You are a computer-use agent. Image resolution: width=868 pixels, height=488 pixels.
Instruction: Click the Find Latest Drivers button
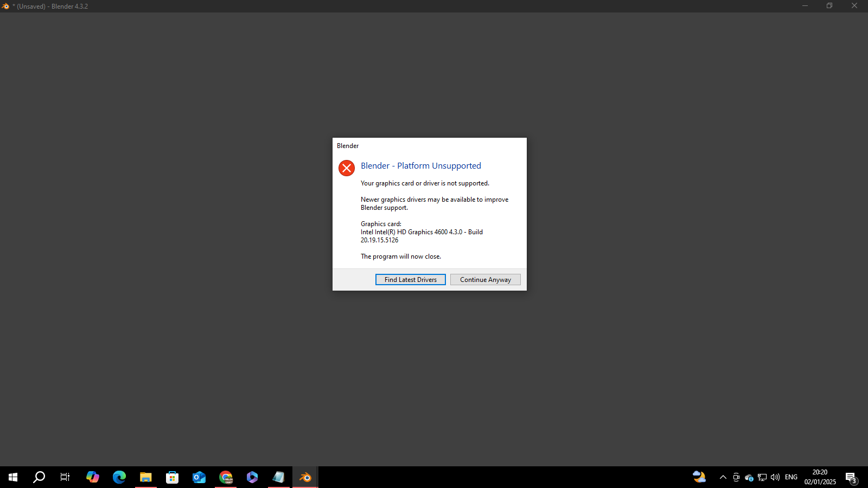[x=411, y=280]
